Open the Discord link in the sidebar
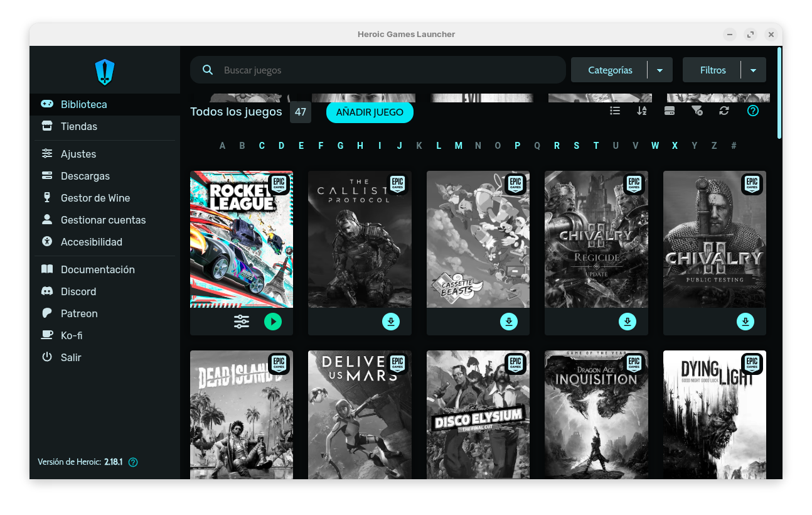 click(x=105, y=291)
